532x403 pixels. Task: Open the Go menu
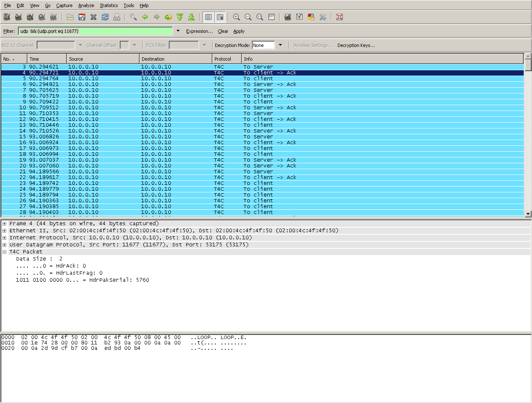coord(48,5)
